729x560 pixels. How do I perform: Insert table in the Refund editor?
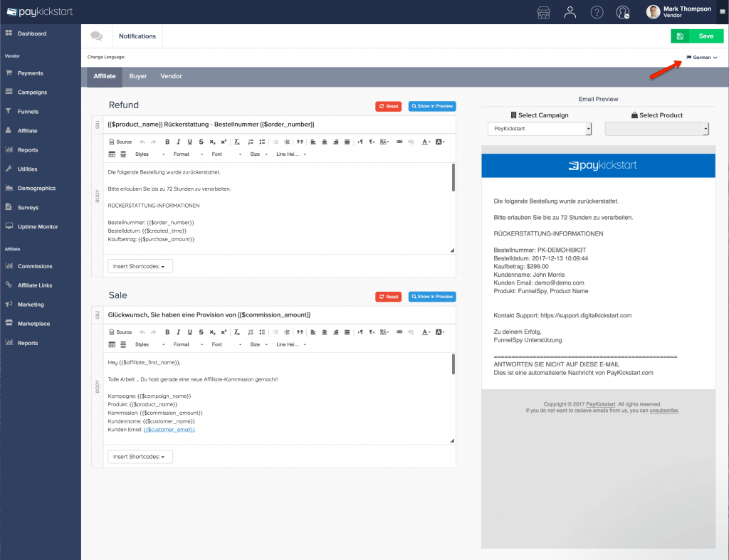tap(112, 154)
